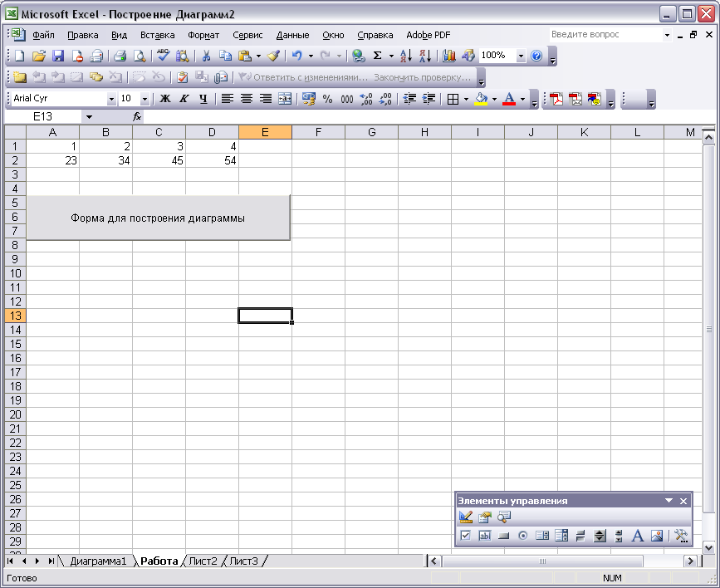
Task: Open the font name dropdown, Arial Cyr
Action: [x=111, y=99]
